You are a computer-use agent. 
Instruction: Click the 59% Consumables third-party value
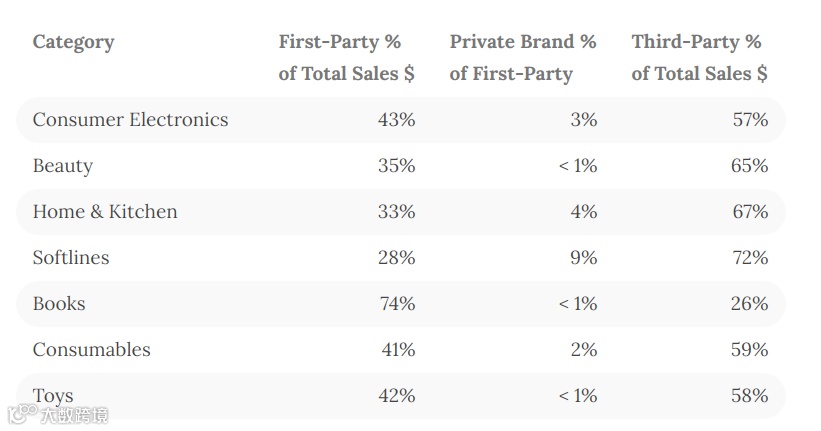coord(750,350)
